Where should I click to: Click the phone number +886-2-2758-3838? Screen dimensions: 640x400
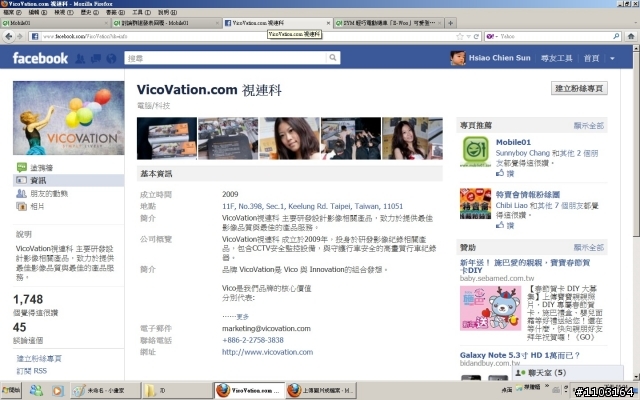click(x=253, y=340)
